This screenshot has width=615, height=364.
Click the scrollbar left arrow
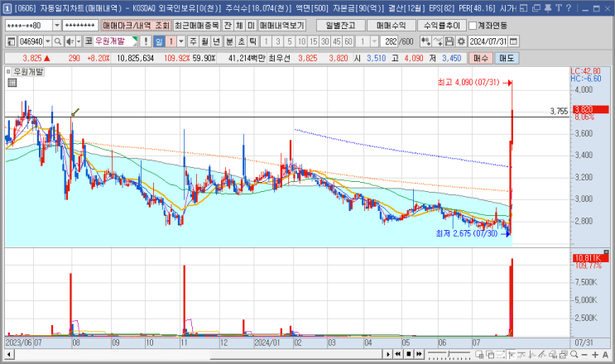tap(9, 355)
